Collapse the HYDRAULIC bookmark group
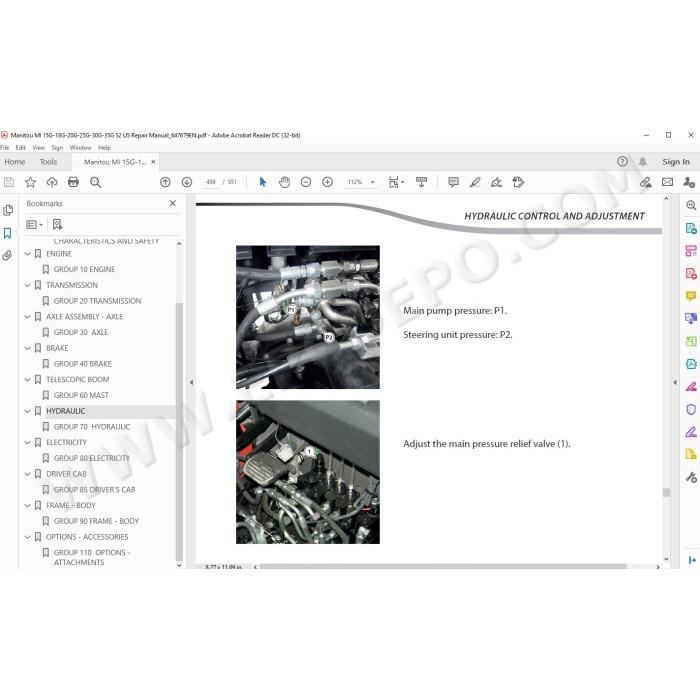 (27, 411)
